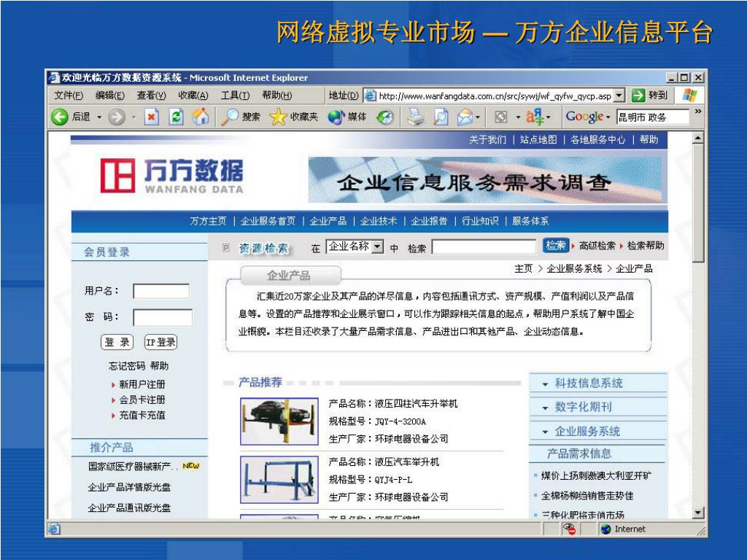Click the green Go arrow icon
Viewport: 747px width, 560px height.
[x=638, y=96]
